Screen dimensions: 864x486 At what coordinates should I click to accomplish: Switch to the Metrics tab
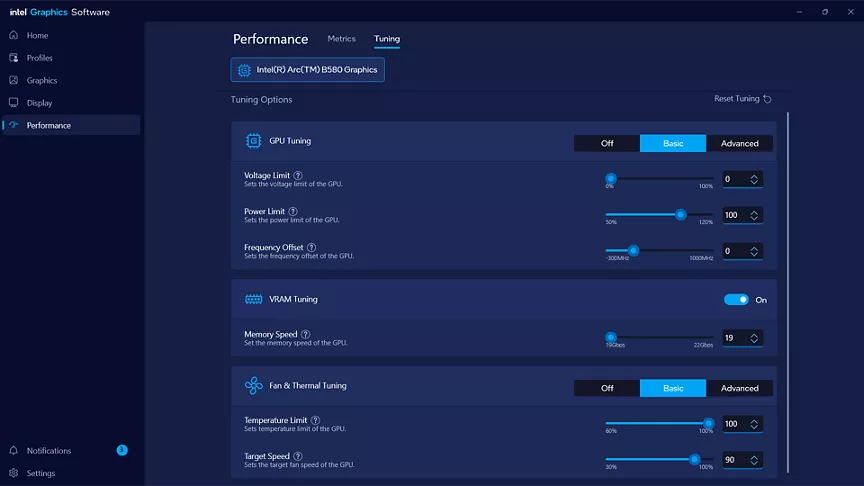pyautogui.click(x=341, y=39)
